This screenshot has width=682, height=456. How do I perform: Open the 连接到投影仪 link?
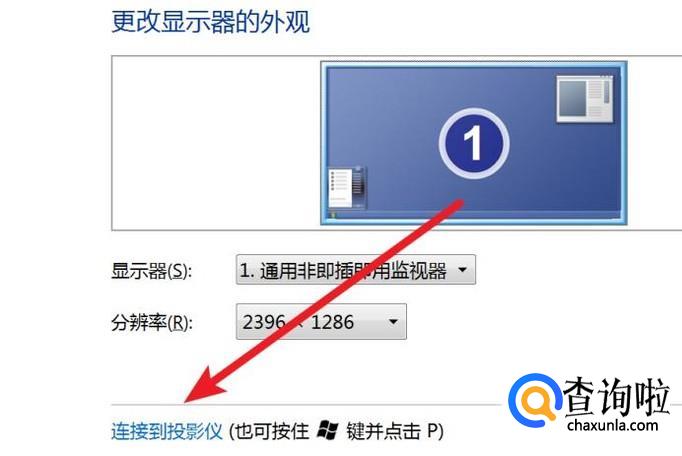[167, 431]
